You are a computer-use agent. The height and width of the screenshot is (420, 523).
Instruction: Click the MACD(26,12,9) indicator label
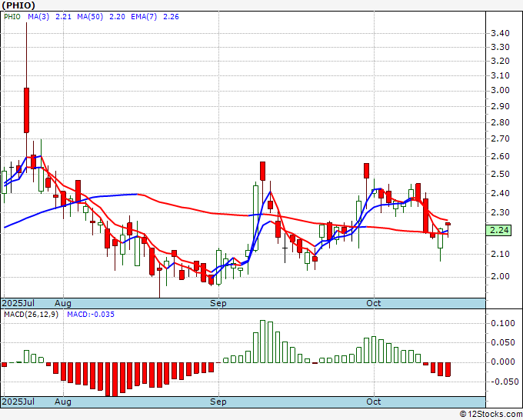point(29,315)
